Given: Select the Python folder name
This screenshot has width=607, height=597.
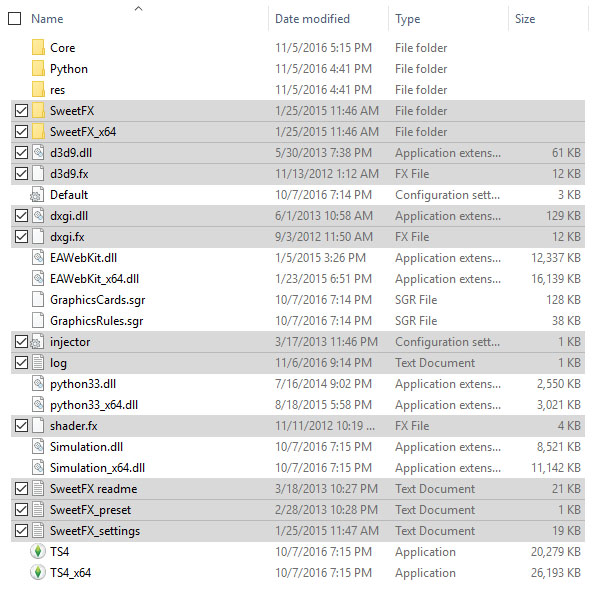Looking at the screenshot, I should pyautogui.click(x=69, y=69).
